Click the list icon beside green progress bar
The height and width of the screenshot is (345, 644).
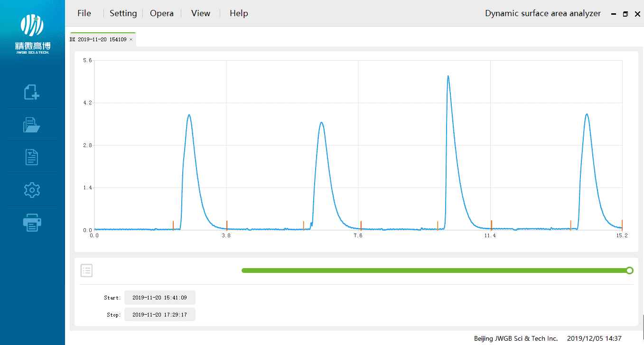point(86,270)
